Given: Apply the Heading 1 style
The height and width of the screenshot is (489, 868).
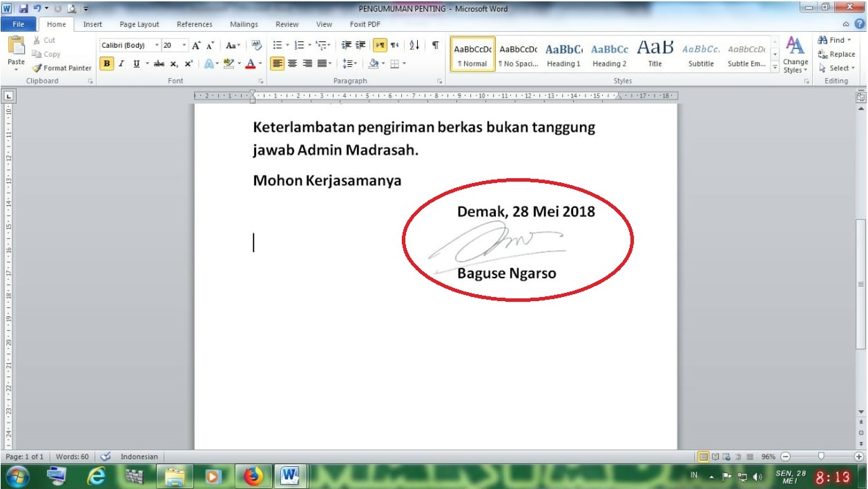Looking at the screenshot, I should coord(563,54).
